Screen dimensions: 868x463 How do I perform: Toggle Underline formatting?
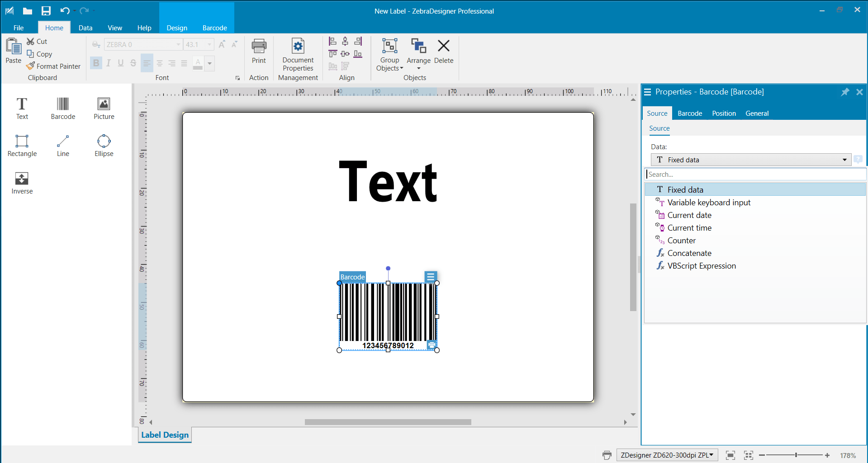(121, 63)
